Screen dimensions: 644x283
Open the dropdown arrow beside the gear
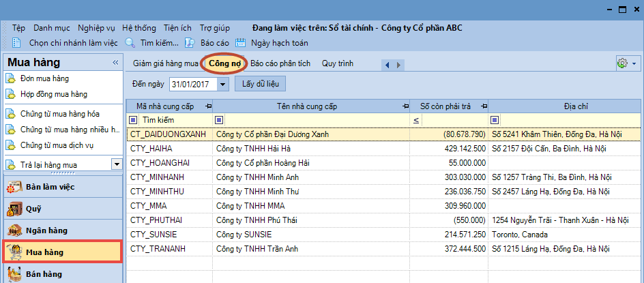click(x=634, y=64)
